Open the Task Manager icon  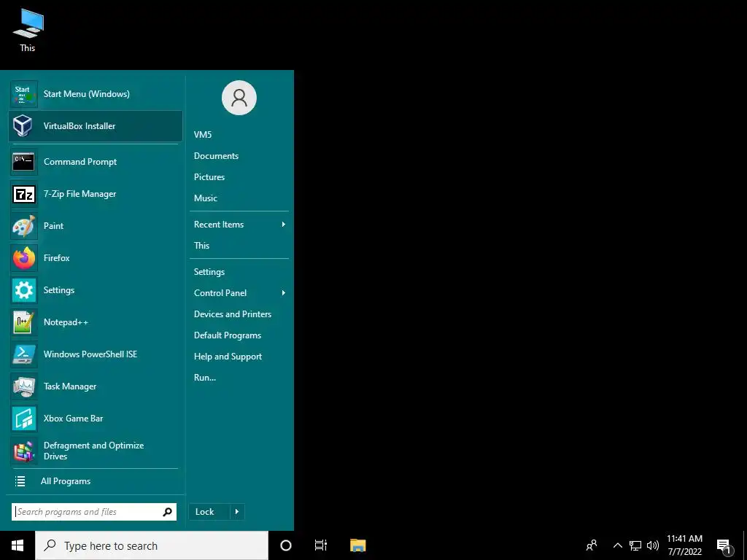(x=24, y=386)
